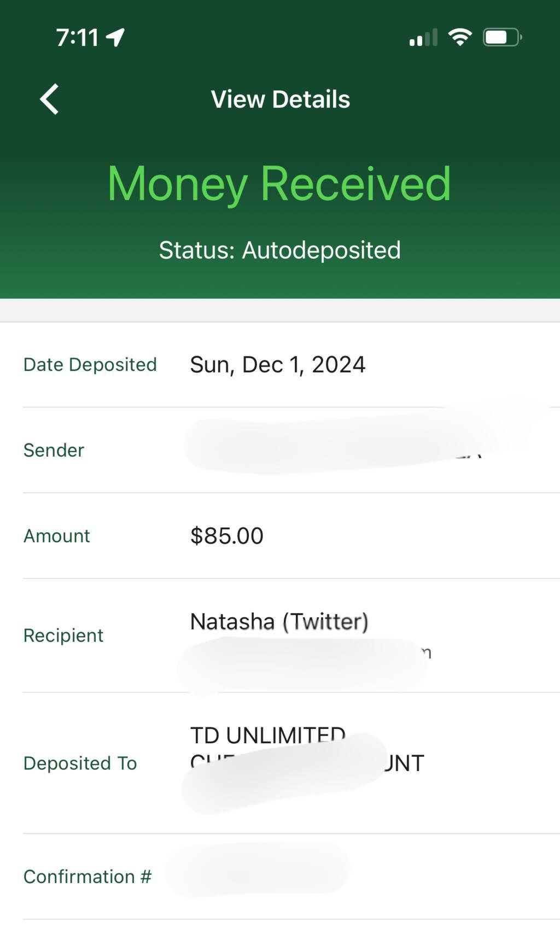Tap the Sender row label
The width and height of the screenshot is (560, 945).
coord(54,450)
